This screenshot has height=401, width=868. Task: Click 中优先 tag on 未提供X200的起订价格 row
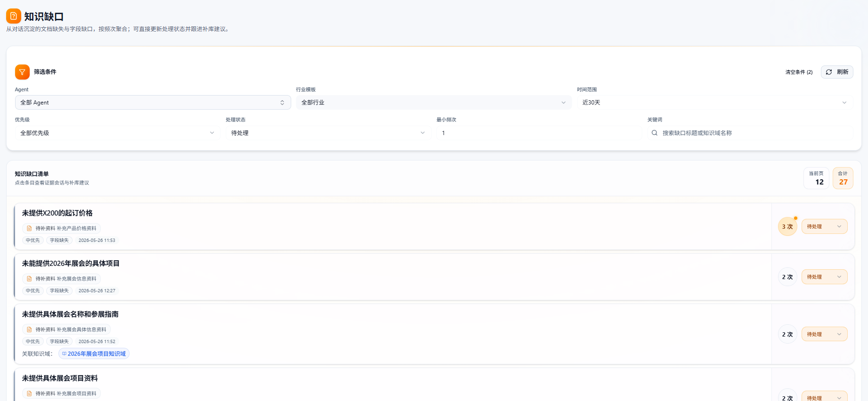33,240
